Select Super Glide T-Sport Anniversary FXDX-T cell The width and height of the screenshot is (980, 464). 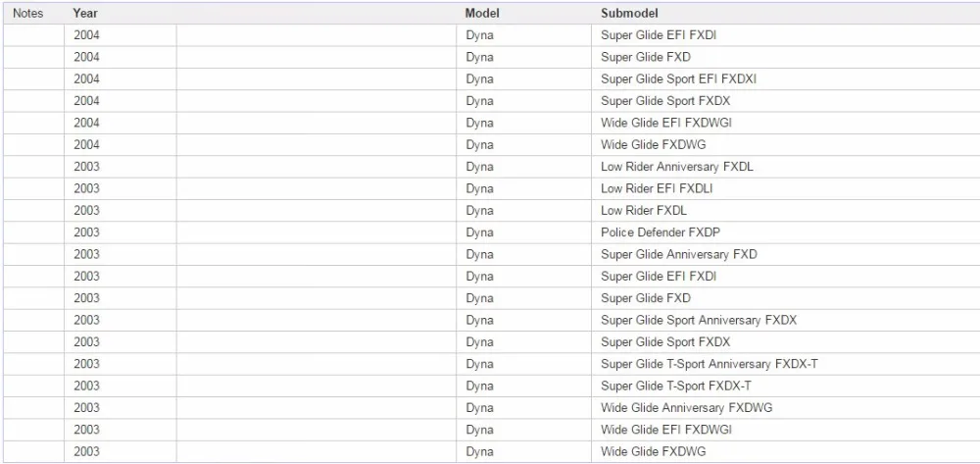(x=710, y=363)
